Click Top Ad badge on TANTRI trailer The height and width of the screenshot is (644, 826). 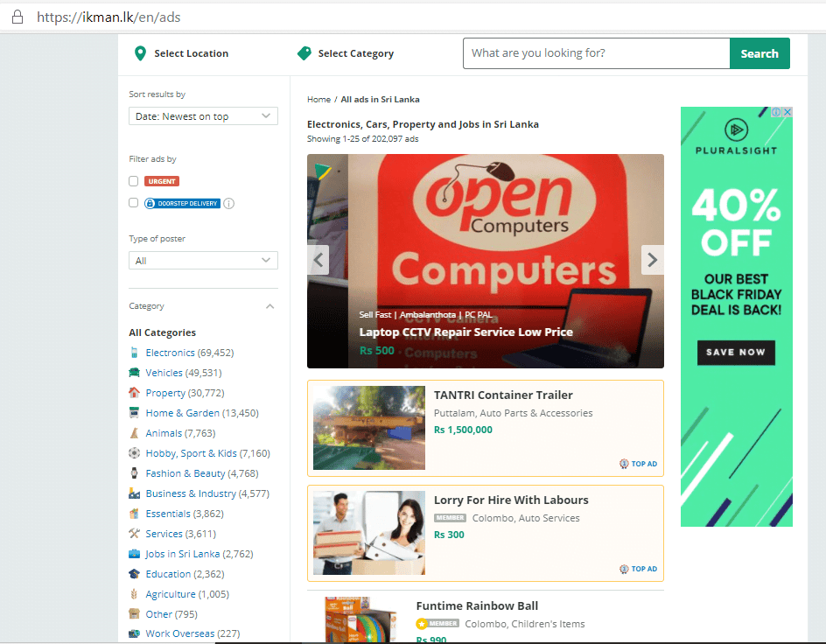coord(638,464)
